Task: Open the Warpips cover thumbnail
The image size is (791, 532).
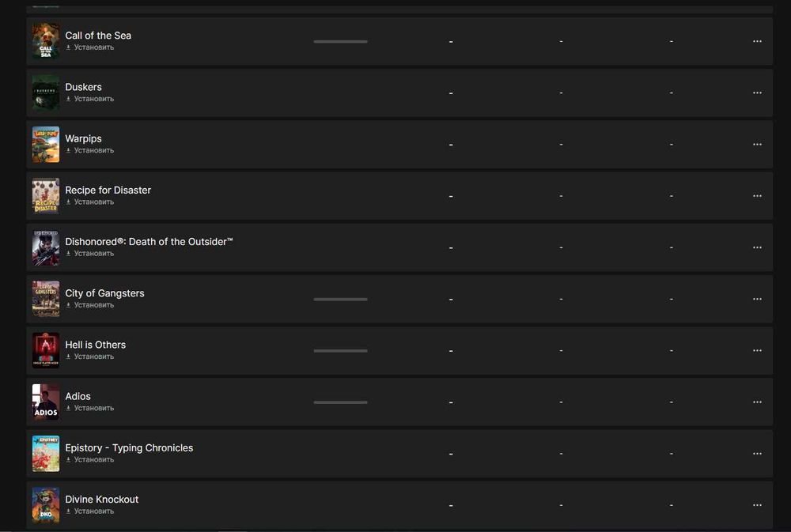Action: click(x=46, y=145)
